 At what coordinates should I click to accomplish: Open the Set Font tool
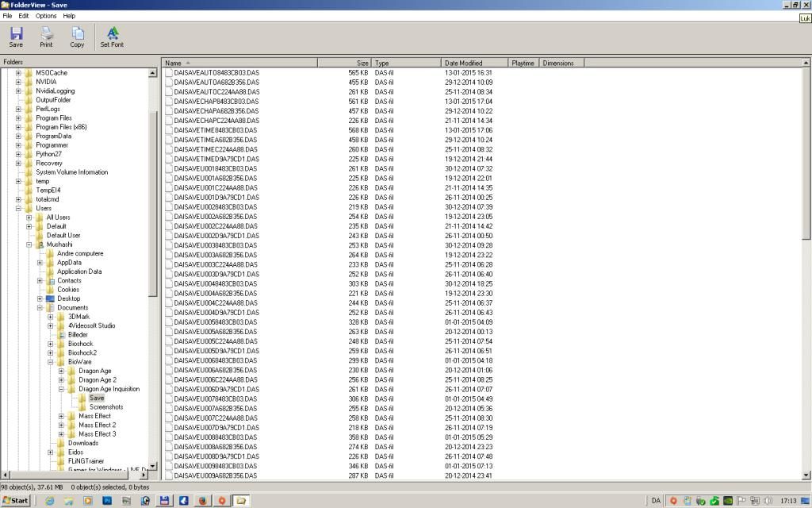(112, 37)
